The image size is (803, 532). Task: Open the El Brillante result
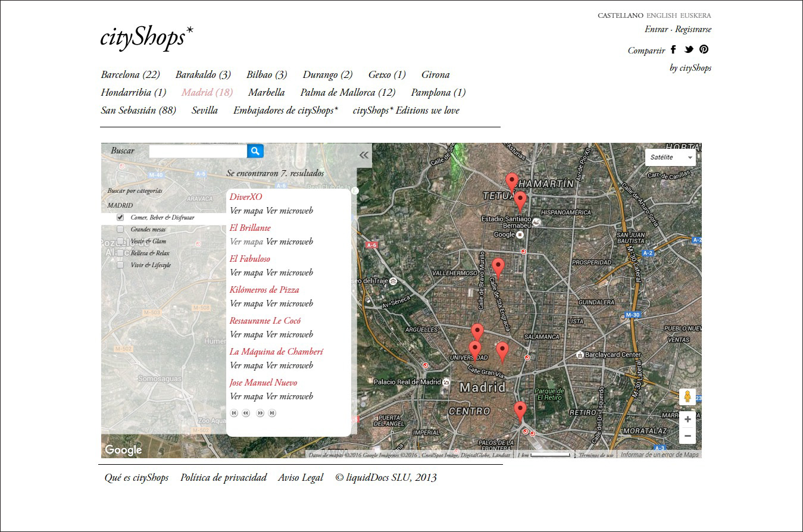pos(250,227)
